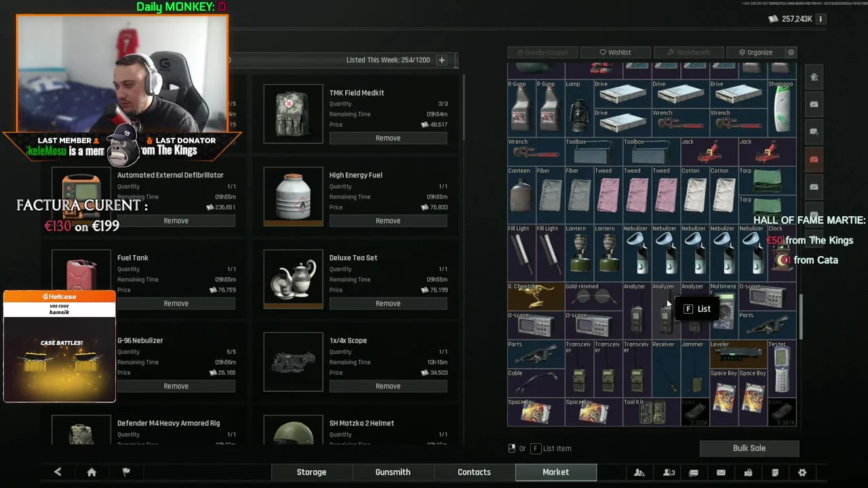Open the notes icon in the bottom bar
Image resolution: width=868 pixels, height=488 pixels.
[775, 472]
